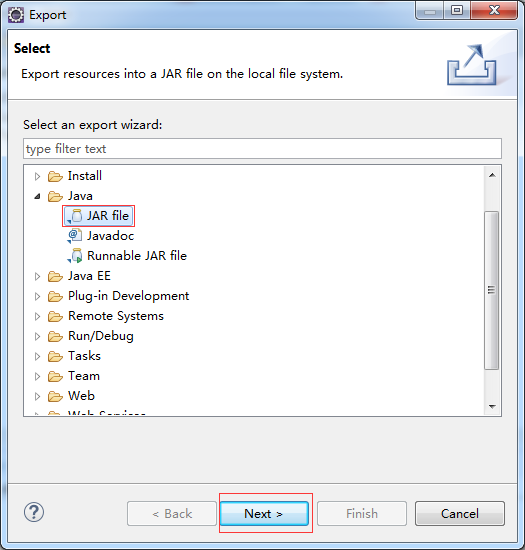
Task: Expand the Run/Debug category
Action: pyautogui.click(x=38, y=336)
